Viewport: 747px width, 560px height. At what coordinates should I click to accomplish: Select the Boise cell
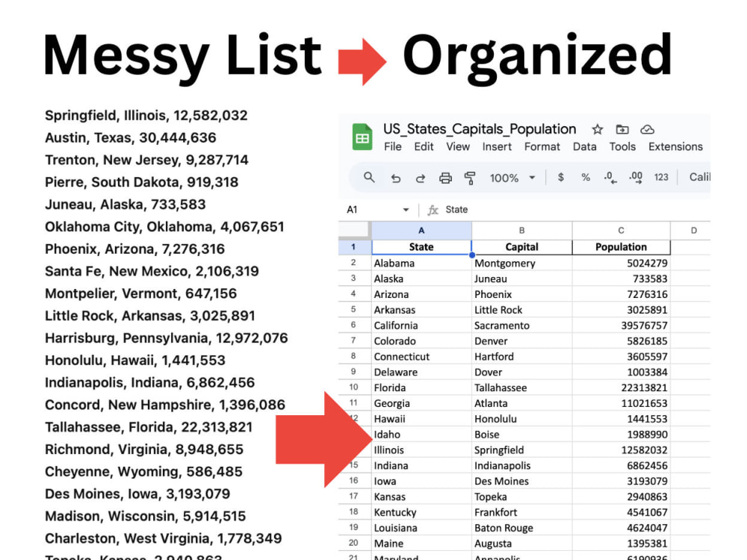521,435
